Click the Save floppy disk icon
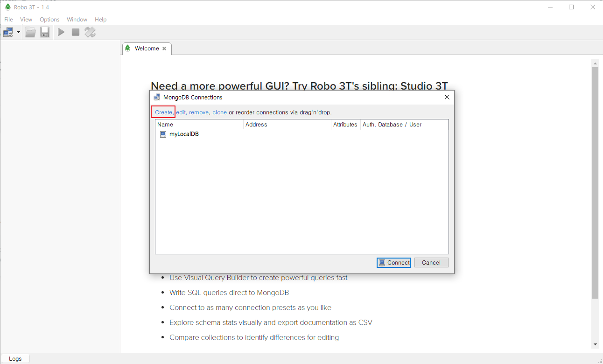This screenshot has height=364, width=603. tap(45, 32)
